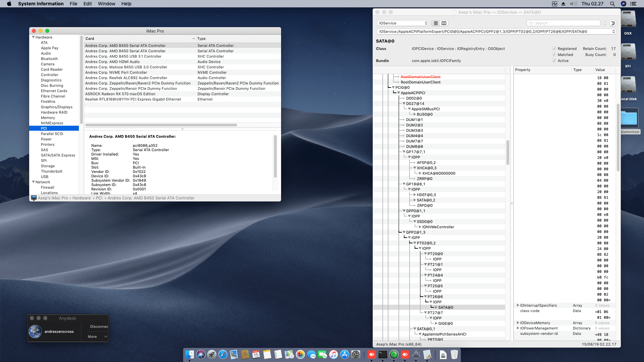Collapse the Hardware section in sidebar
Image resolution: width=644 pixels, height=362 pixels.
[34, 37]
